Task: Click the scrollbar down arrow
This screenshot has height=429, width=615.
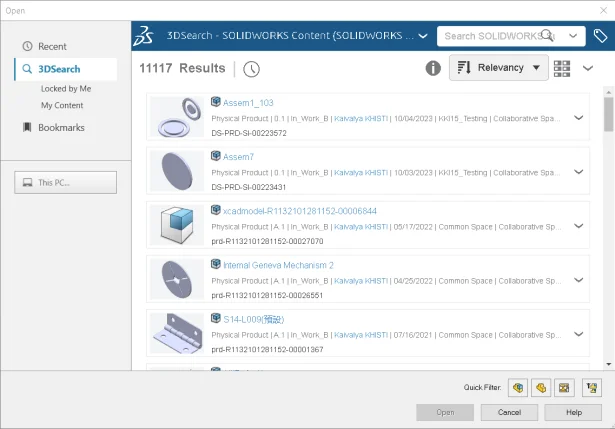Action: [608, 364]
